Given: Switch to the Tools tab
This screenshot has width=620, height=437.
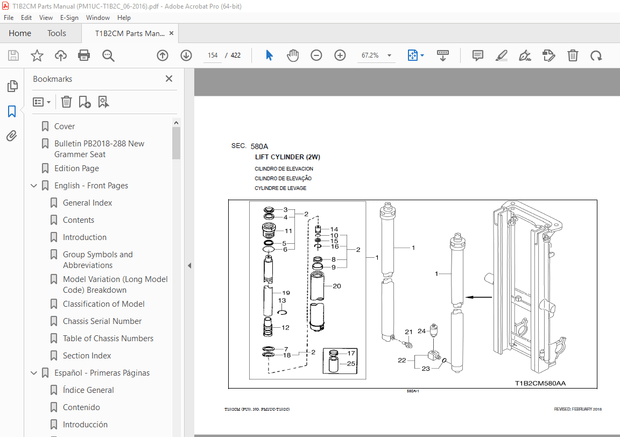Looking at the screenshot, I should [x=57, y=33].
